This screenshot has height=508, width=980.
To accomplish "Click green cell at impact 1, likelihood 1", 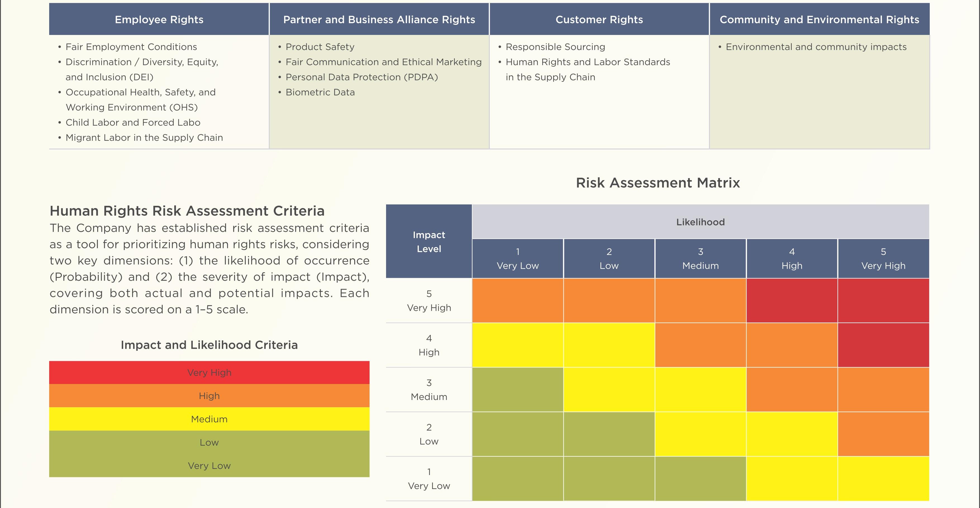I will (x=518, y=479).
